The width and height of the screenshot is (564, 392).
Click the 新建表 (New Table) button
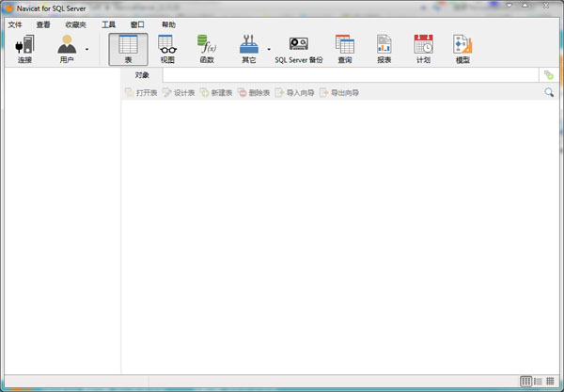click(x=215, y=93)
